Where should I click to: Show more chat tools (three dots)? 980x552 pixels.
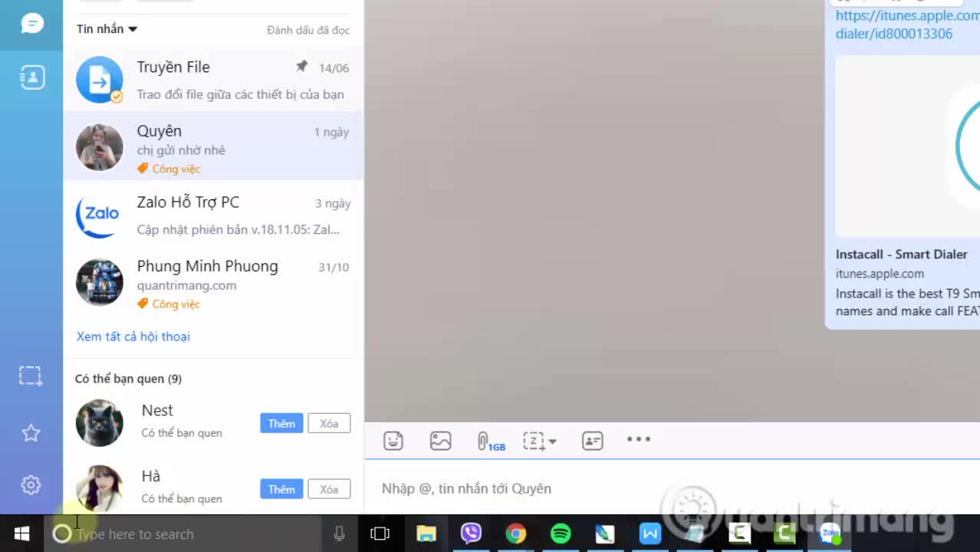coord(639,439)
